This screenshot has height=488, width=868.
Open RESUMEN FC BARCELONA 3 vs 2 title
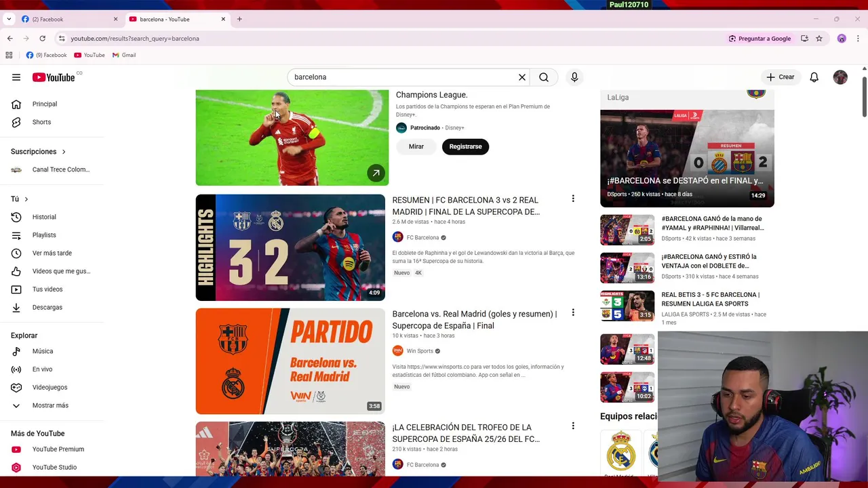466,206
